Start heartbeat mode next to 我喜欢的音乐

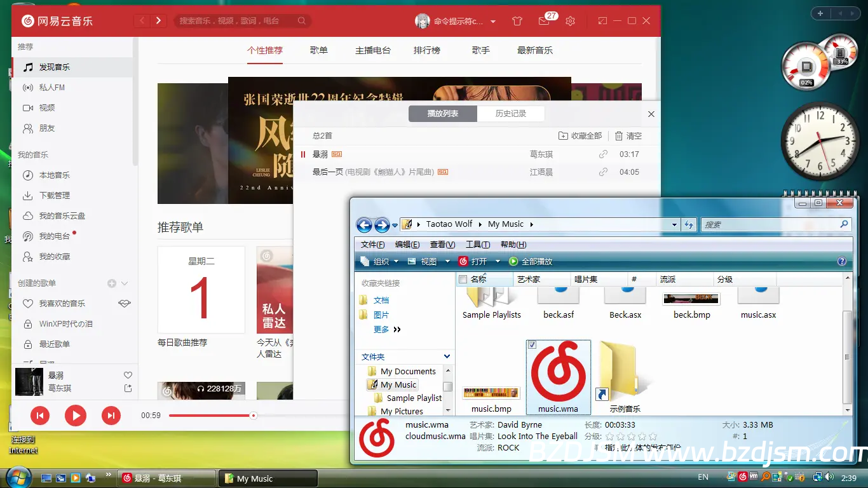point(125,303)
